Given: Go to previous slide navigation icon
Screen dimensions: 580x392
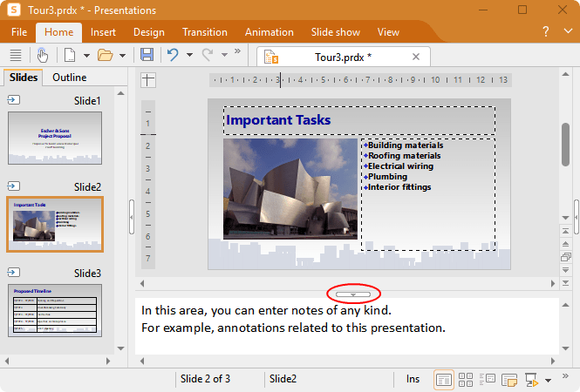Looking at the screenshot, I should (565, 244).
